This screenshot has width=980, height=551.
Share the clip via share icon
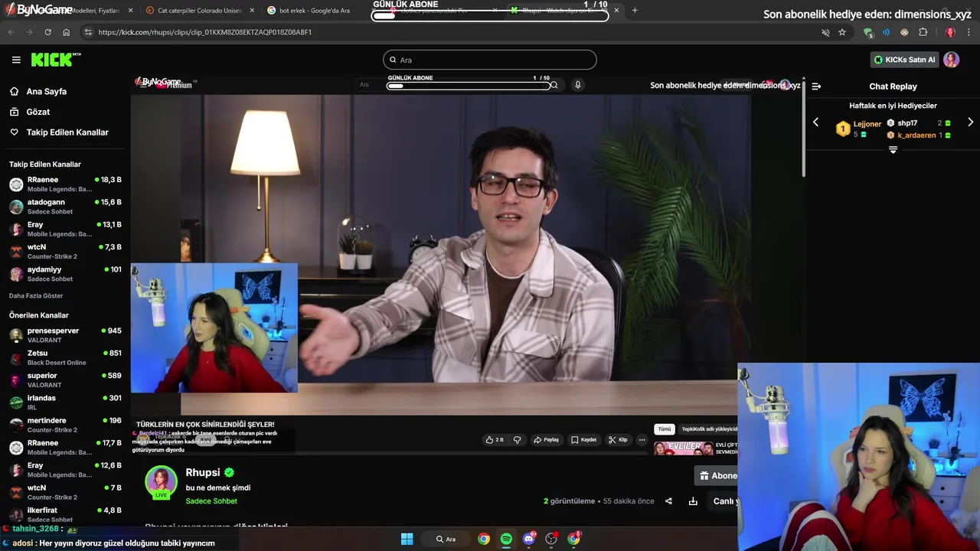click(x=668, y=501)
